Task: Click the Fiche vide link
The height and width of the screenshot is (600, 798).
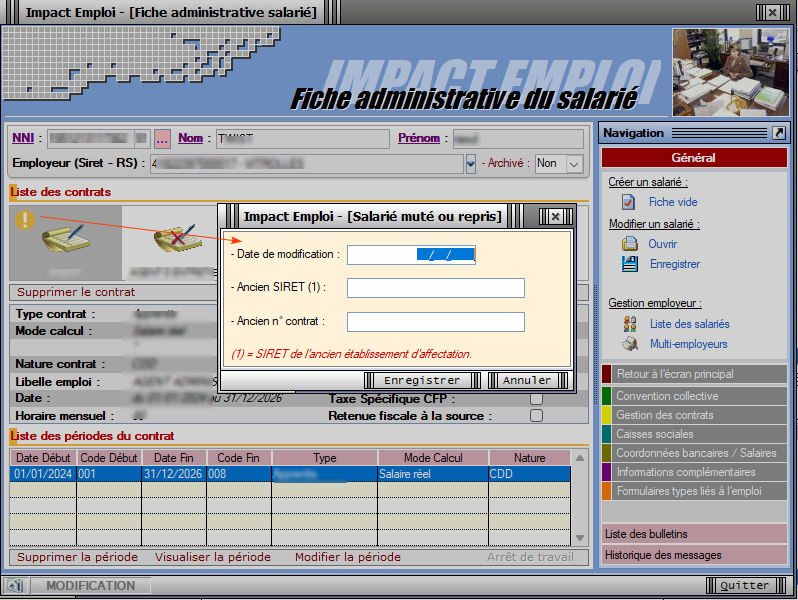Action: [673, 202]
